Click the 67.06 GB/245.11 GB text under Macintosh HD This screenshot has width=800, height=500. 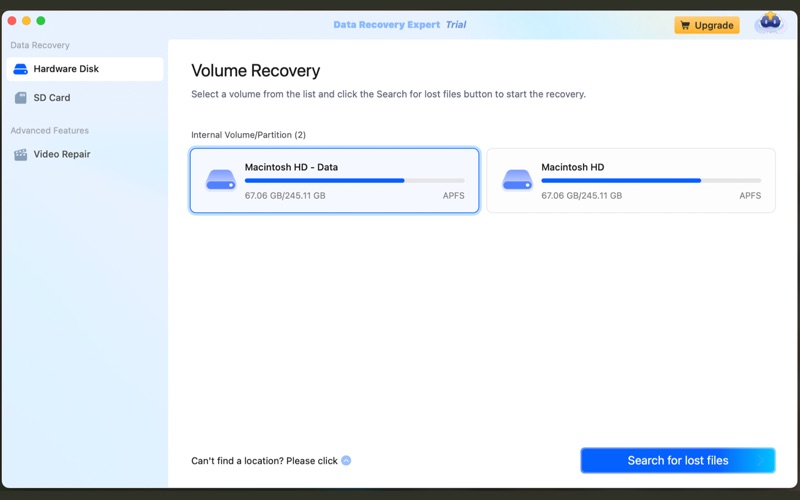point(582,195)
